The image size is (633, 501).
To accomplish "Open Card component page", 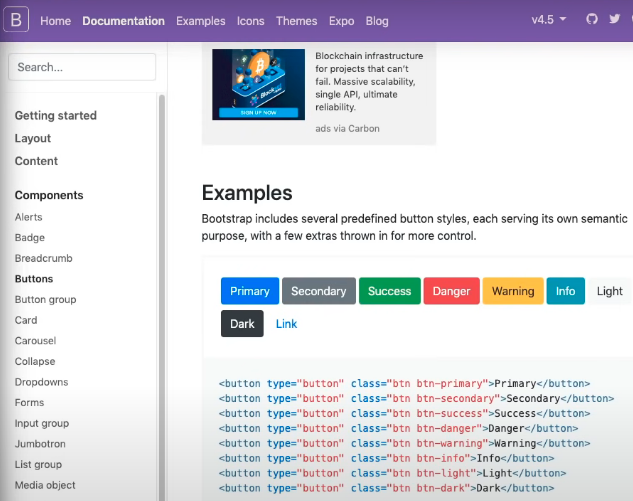I will point(26,320).
